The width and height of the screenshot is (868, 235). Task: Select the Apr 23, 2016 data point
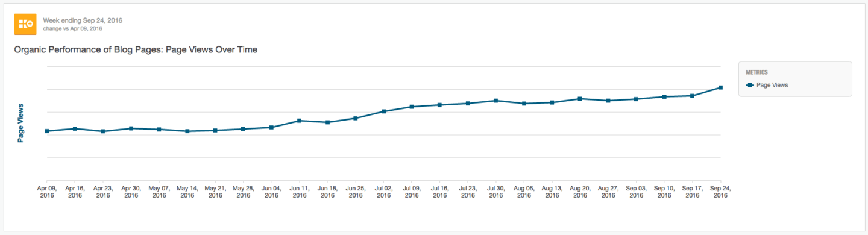click(x=103, y=131)
